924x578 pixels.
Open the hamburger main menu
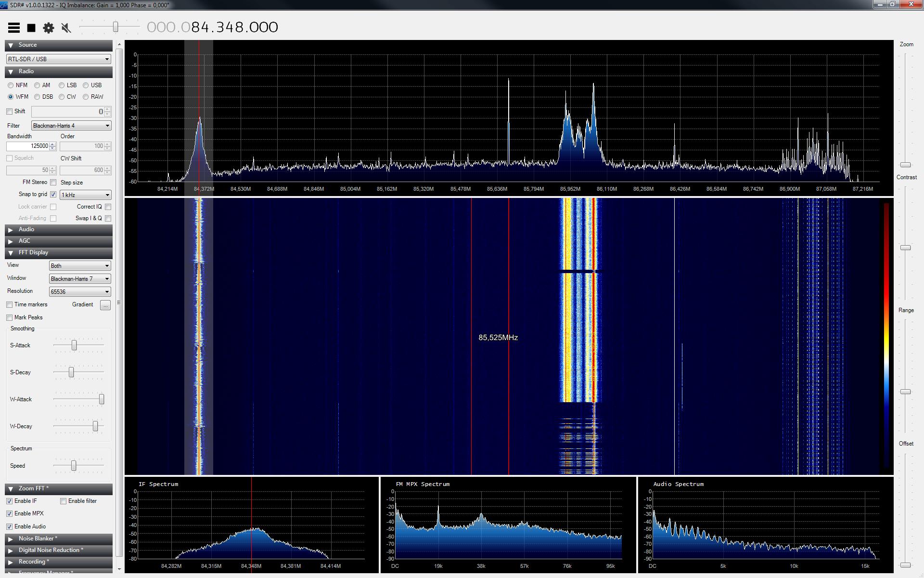pyautogui.click(x=14, y=28)
